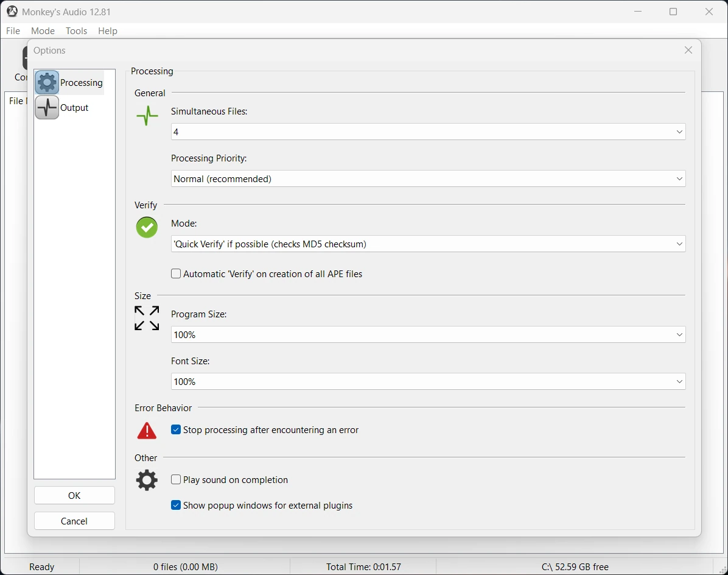728x575 pixels.
Task: Click '0 files (0.00 MB)' status text
Action: click(186, 566)
